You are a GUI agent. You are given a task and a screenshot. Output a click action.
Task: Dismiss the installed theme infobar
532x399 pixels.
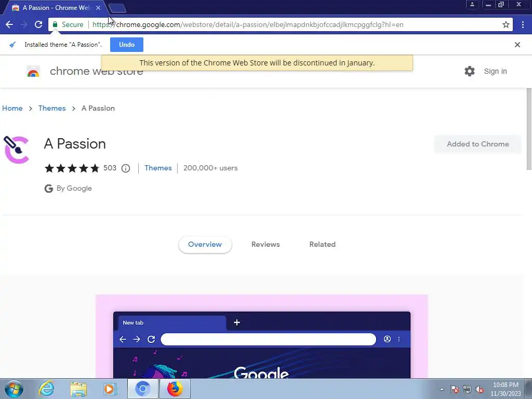[517, 45]
